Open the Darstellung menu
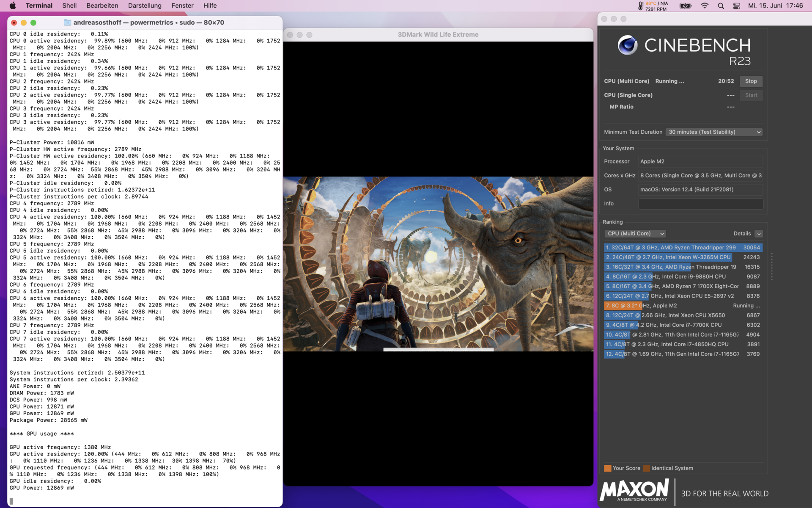The image size is (812, 508). click(x=145, y=6)
